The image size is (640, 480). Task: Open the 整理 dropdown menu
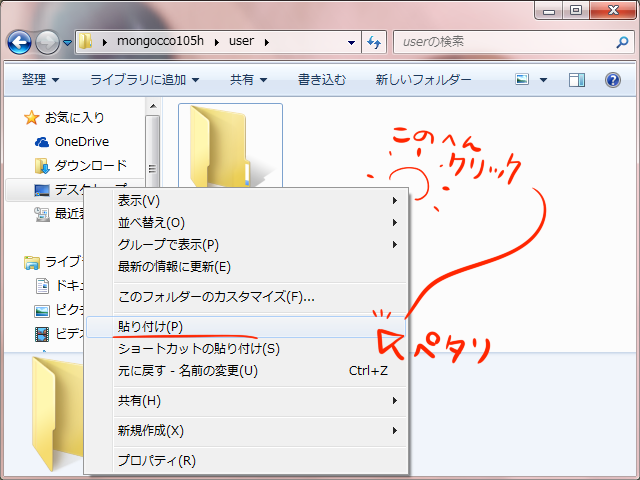point(41,79)
